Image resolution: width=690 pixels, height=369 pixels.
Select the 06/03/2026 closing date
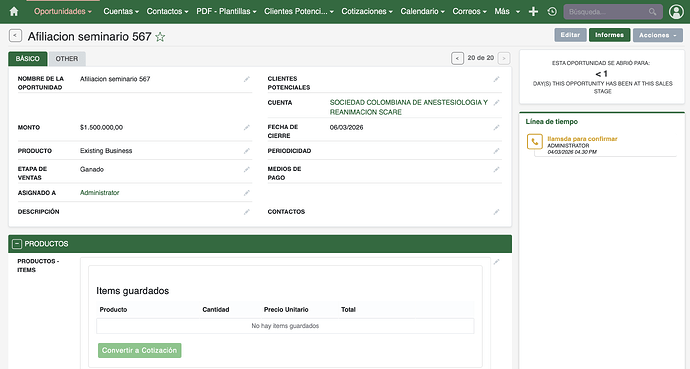coord(346,128)
